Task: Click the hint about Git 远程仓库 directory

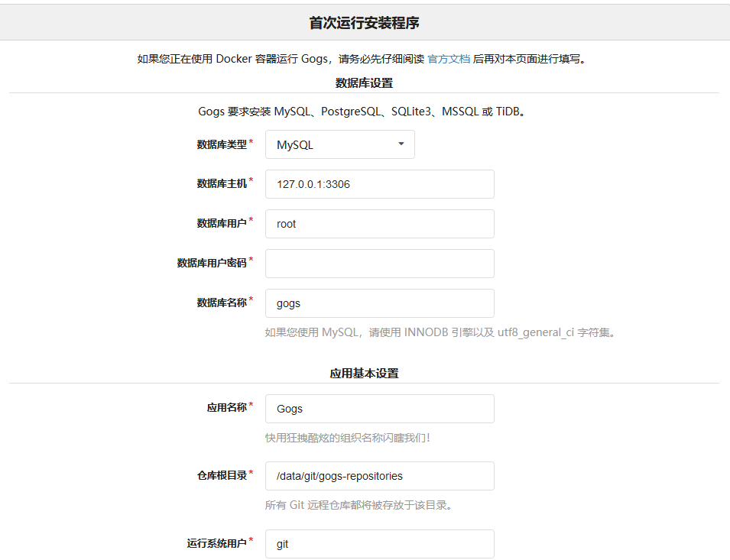Action: [x=359, y=505]
